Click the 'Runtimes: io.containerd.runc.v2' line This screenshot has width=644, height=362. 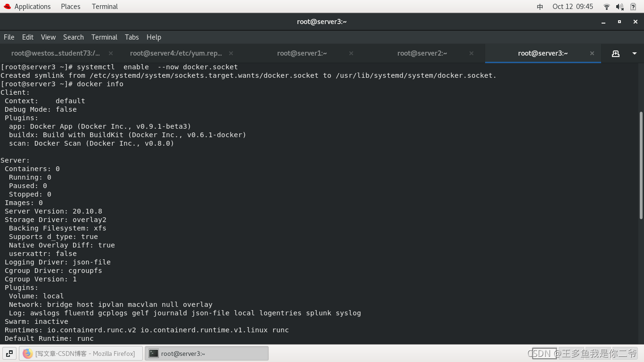[x=147, y=330]
